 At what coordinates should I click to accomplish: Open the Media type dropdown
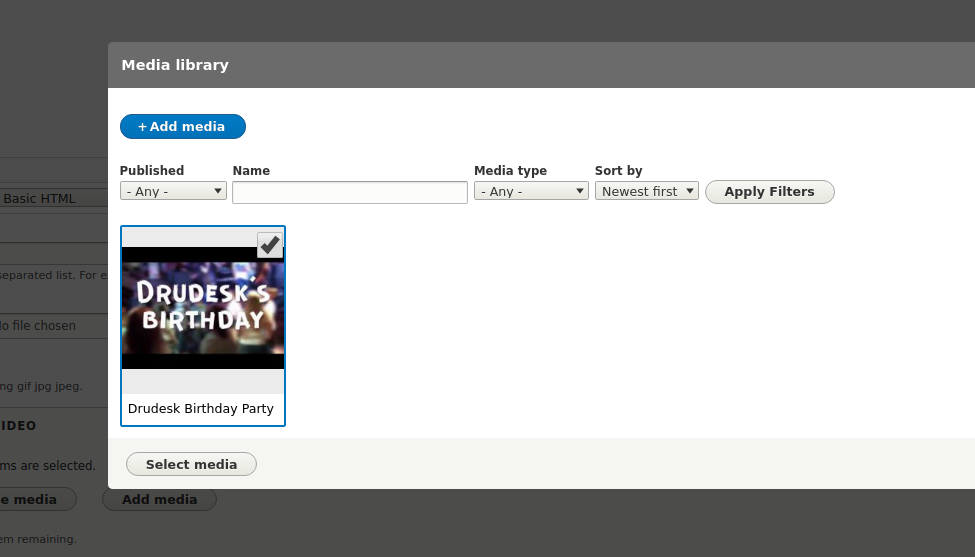click(x=531, y=191)
